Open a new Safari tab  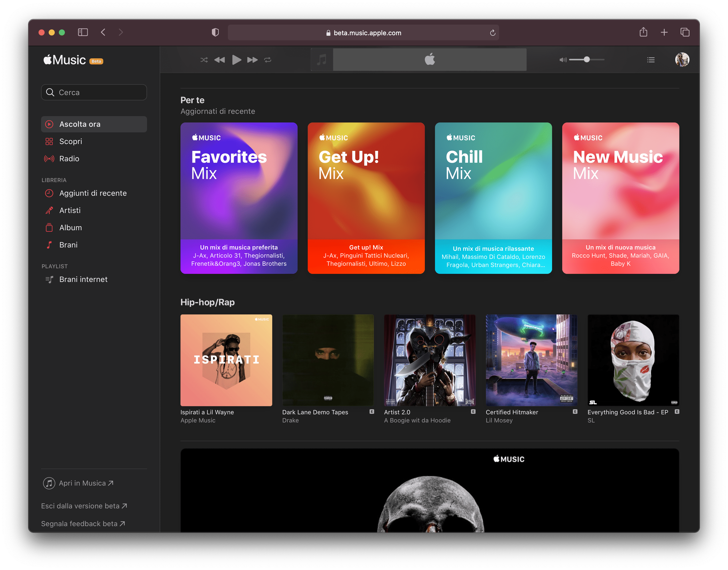[664, 32]
